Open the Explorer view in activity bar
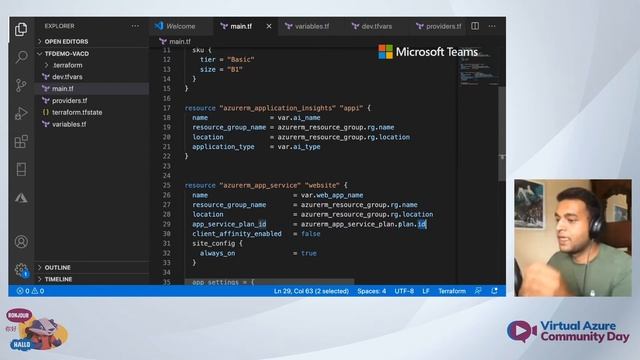The height and width of the screenshot is (360, 640). pyautogui.click(x=21, y=29)
